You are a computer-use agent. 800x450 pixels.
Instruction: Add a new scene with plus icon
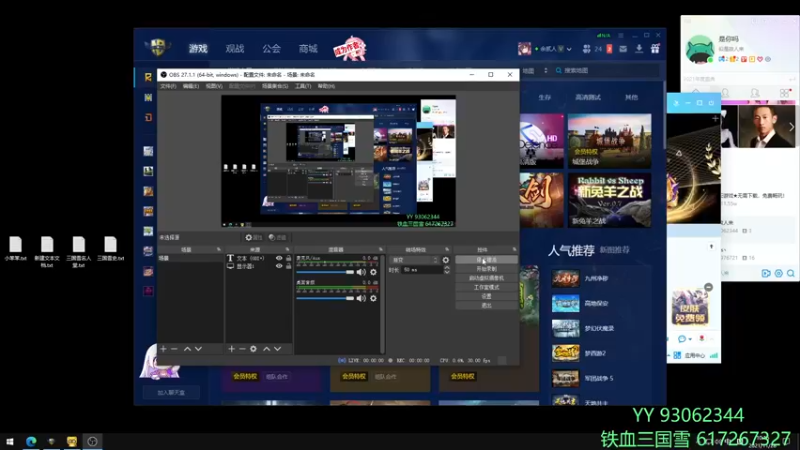point(163,349)
